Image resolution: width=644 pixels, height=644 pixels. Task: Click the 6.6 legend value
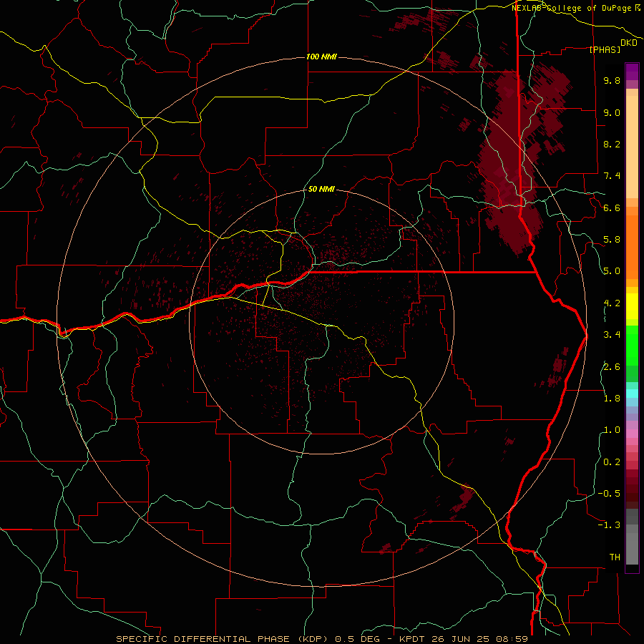pos(612,208)
